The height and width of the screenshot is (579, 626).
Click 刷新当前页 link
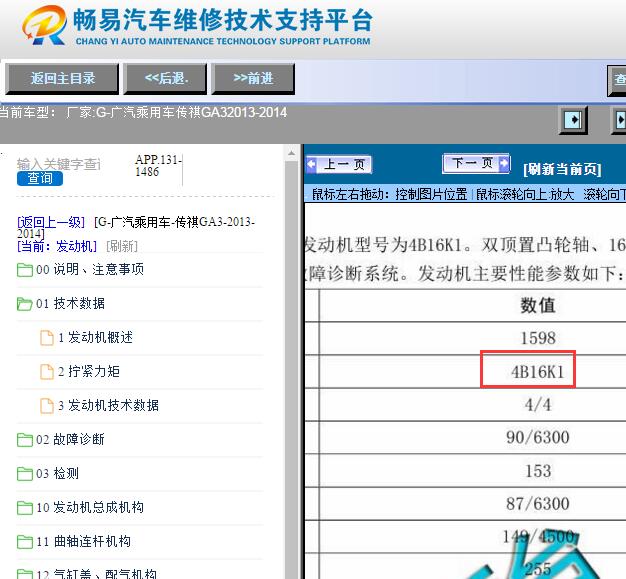click(562, 169)
